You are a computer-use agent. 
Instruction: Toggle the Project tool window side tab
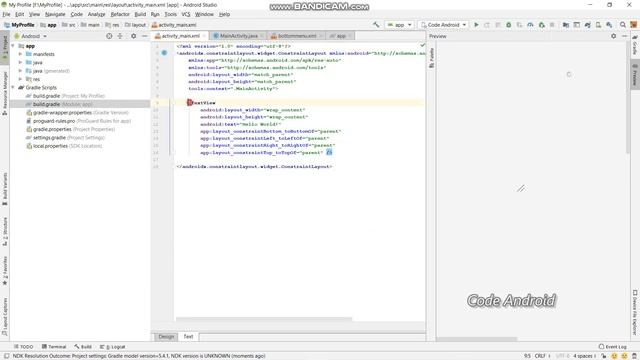pyautogui.click(x=5, y=47)
